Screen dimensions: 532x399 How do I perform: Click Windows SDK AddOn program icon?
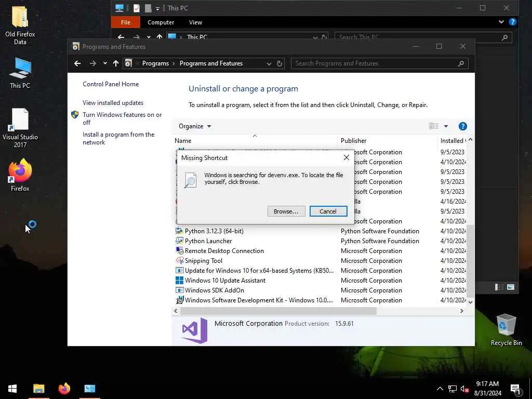[x=179, y=290]
